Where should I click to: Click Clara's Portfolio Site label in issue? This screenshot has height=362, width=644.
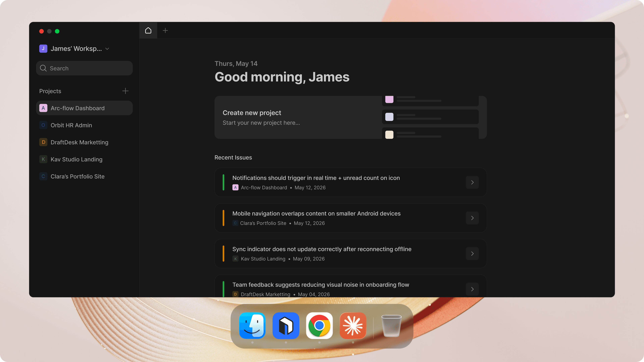263,223
